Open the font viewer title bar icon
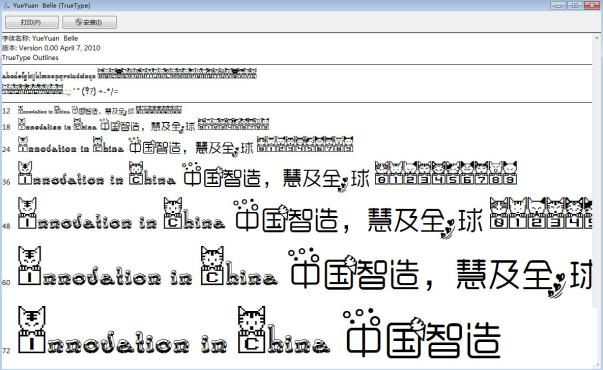 click(x=6, y=5)
